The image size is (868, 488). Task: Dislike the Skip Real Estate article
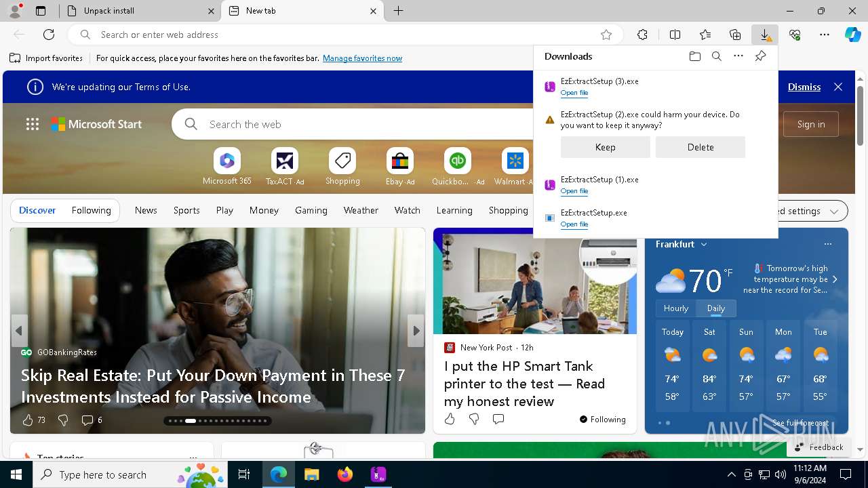point(63,420)
